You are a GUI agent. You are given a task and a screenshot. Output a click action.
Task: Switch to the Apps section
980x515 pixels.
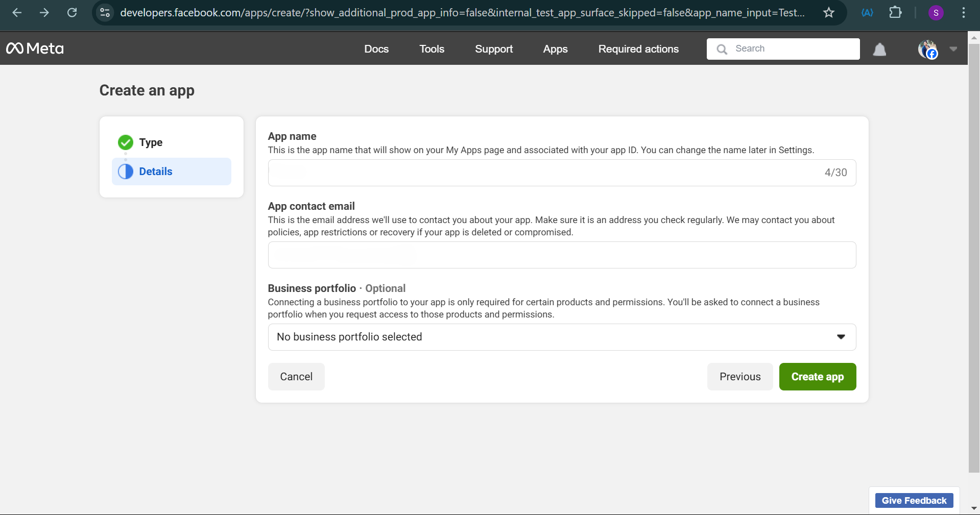click(x=555, y=48)
